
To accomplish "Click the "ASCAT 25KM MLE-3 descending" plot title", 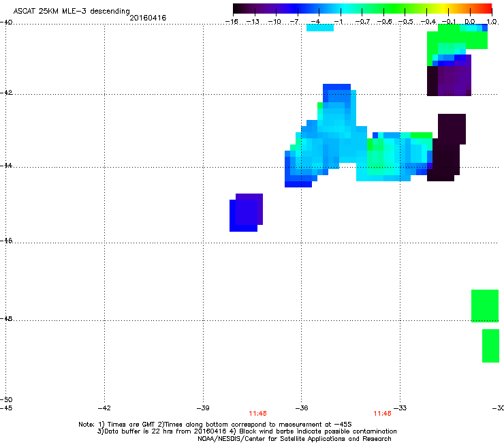I will click(72, 11).
